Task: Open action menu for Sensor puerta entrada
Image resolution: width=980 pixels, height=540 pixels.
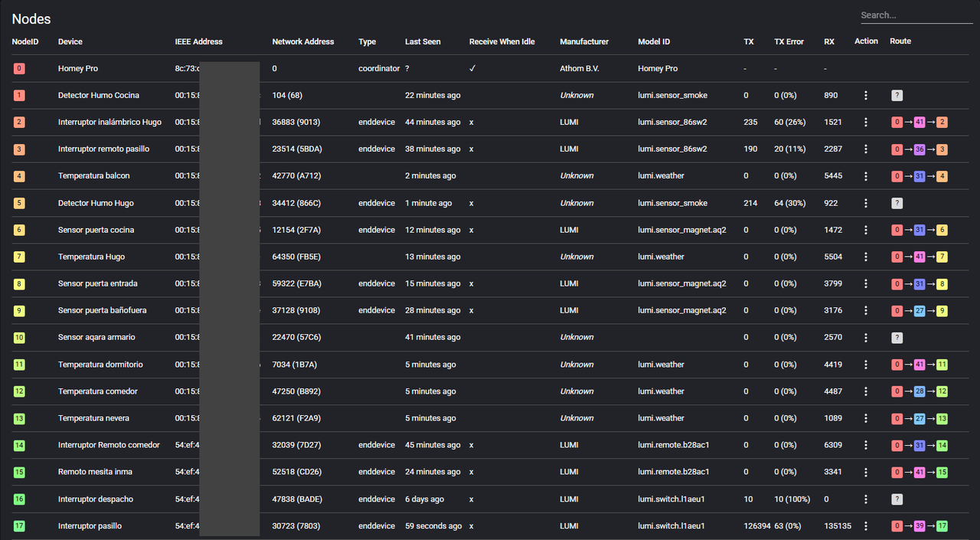Action: [866, 284]
